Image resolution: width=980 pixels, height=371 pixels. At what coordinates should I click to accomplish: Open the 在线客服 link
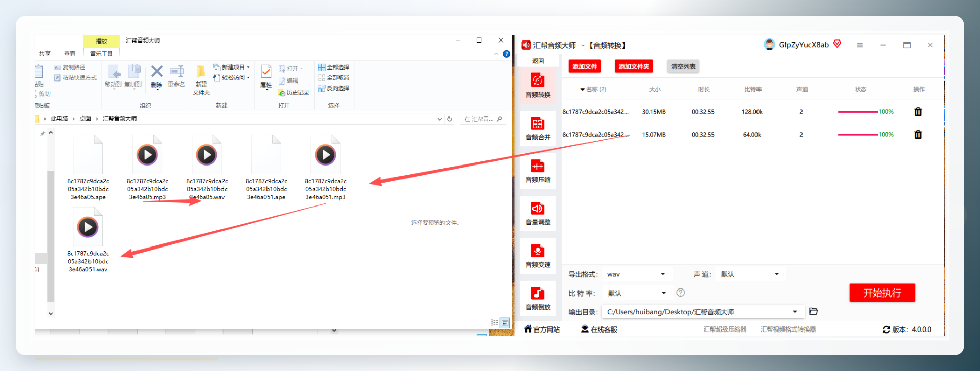point(599,329)
